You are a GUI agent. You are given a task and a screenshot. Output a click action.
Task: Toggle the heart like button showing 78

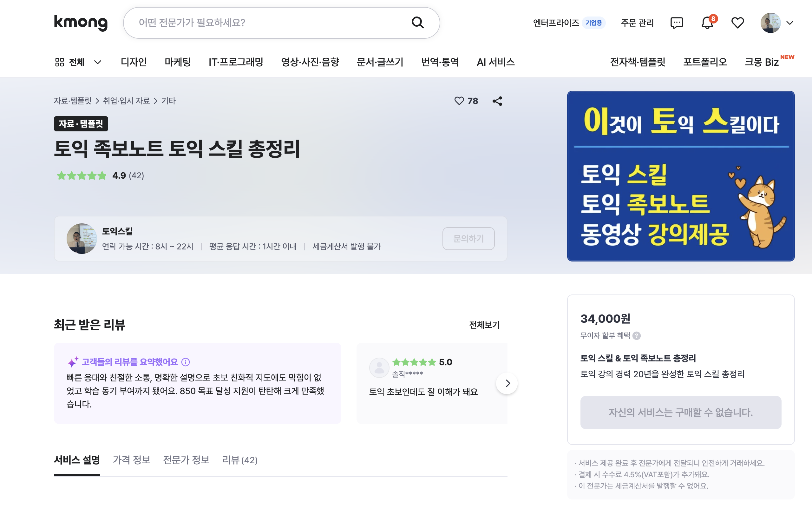coord(459,101)
